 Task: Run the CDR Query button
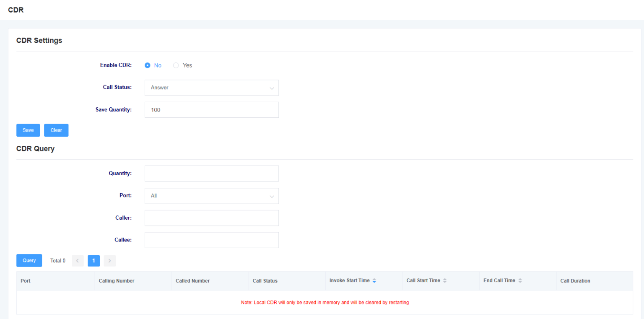tap(29, 261)
